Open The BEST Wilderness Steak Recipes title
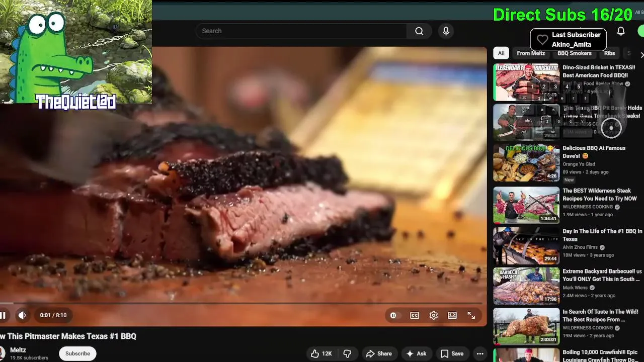The image size is (644, 362). (x=600, y=195)
